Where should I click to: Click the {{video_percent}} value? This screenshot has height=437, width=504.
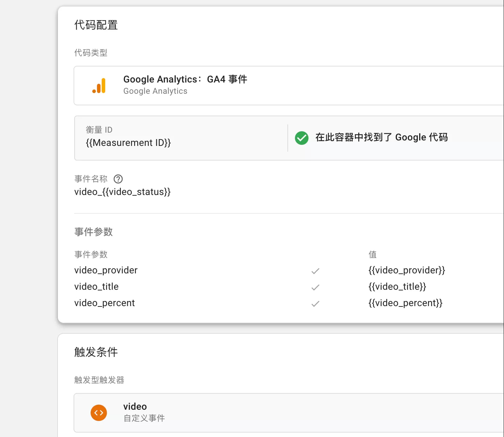405,303
